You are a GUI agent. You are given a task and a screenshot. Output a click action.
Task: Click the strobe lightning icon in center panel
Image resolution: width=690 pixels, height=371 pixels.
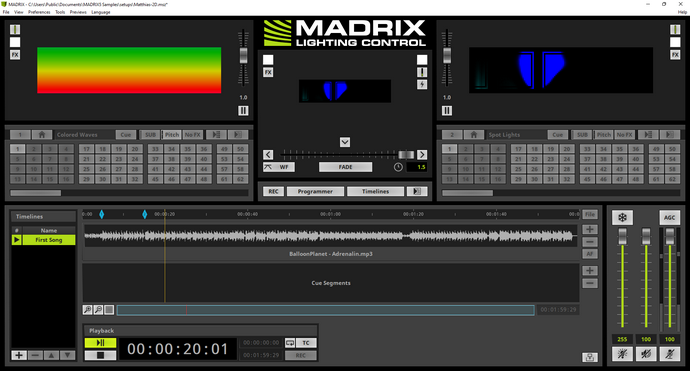[422, 84]
